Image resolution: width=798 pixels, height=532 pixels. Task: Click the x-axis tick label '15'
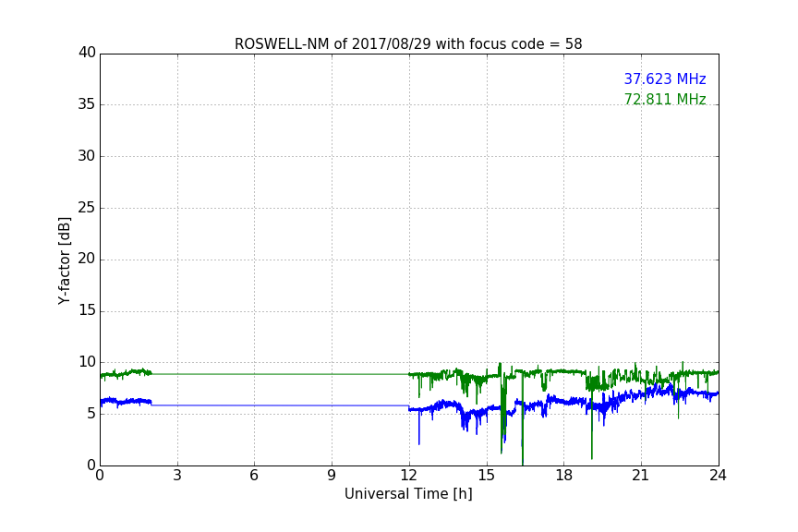pos(486,476)
